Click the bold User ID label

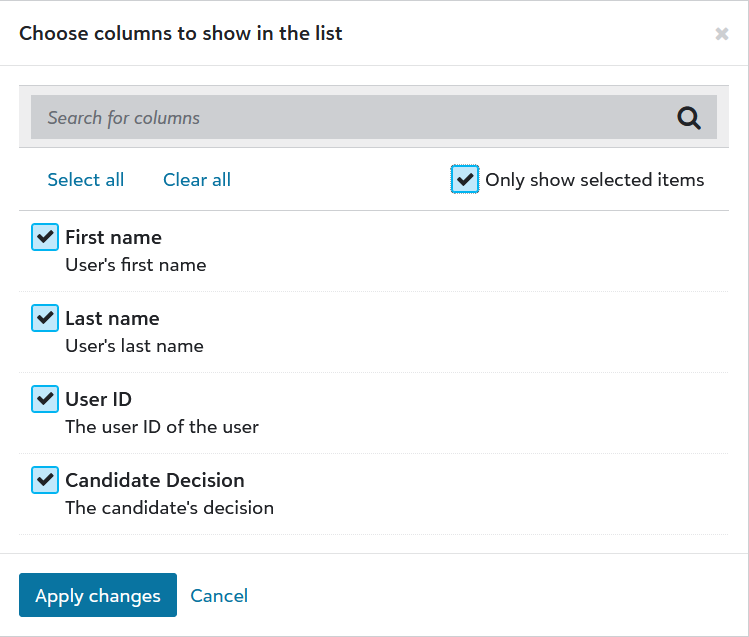(98, 400)
